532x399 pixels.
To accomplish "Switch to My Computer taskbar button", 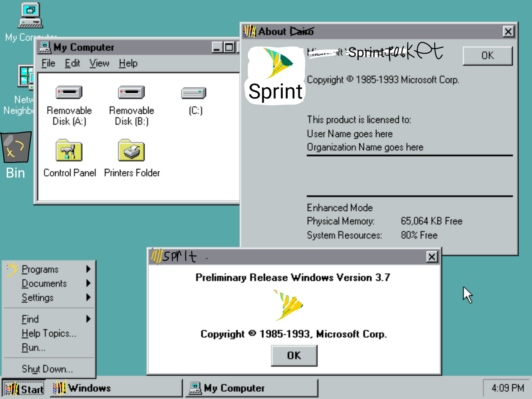I will [252, 388].
